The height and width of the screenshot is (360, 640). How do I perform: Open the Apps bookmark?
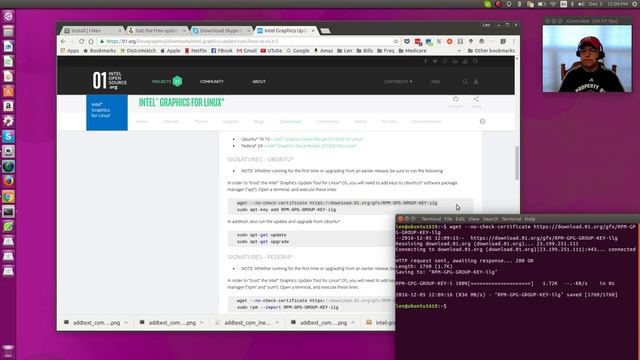point(70,51)
